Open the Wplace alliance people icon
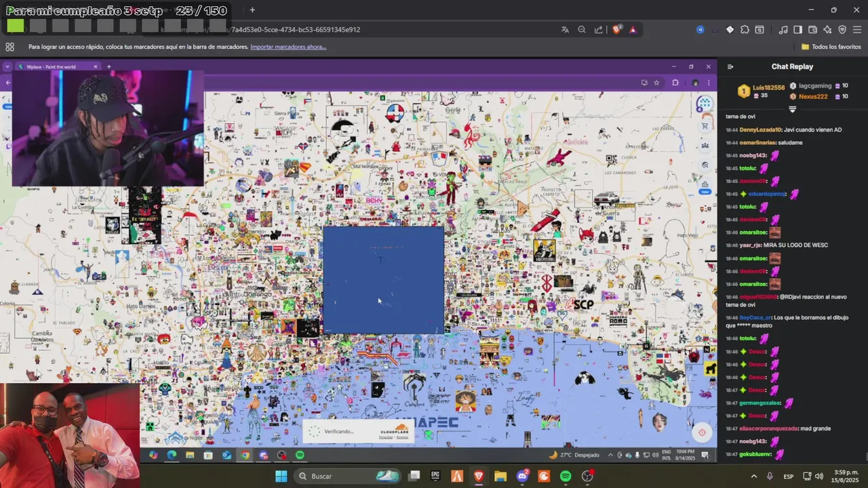The height and width of the screenshot is (488, 868). [x=705, y=146]
